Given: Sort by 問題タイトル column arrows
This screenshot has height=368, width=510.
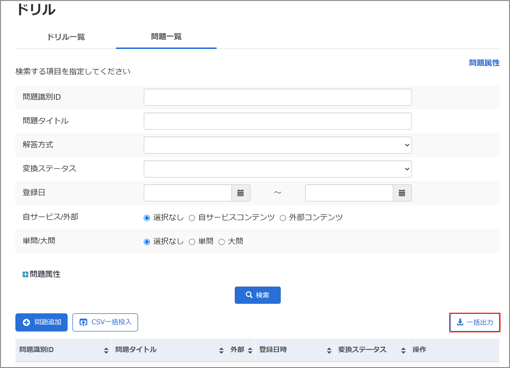Looking at the screenshot, I should click(x=221, y=350).
